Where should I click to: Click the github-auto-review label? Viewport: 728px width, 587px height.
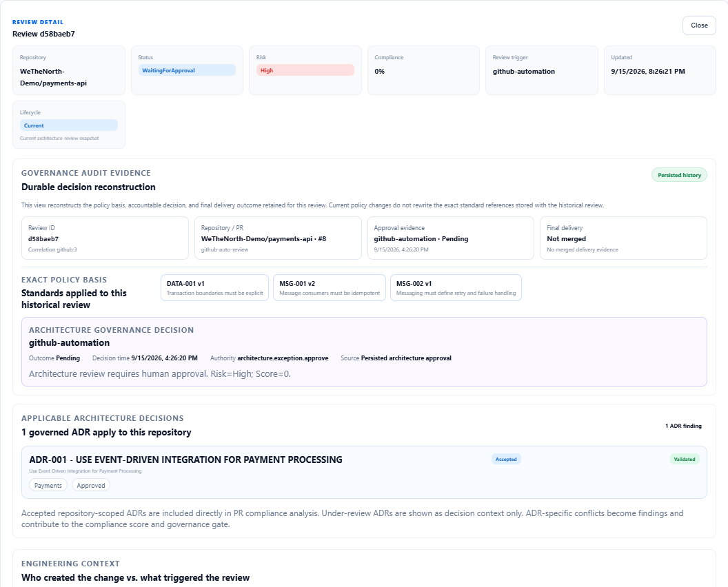[225, 249]
